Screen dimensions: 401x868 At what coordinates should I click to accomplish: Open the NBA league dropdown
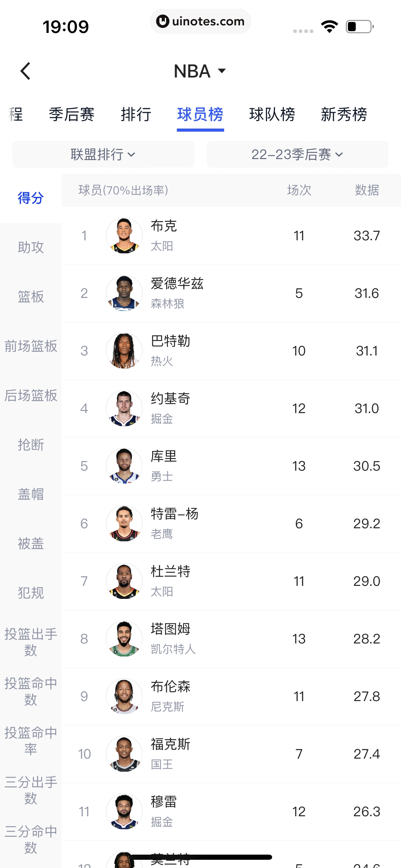200,71
